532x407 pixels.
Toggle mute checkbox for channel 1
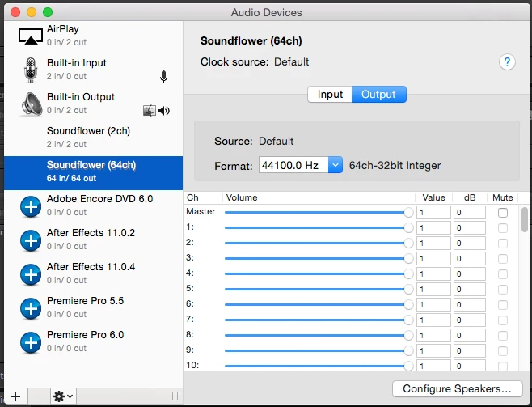503,228
